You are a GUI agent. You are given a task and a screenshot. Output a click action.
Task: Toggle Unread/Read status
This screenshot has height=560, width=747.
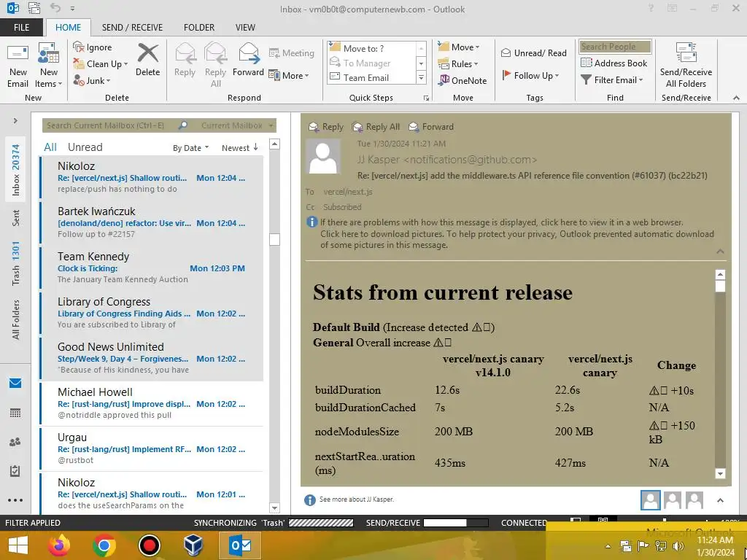point(533,52)
